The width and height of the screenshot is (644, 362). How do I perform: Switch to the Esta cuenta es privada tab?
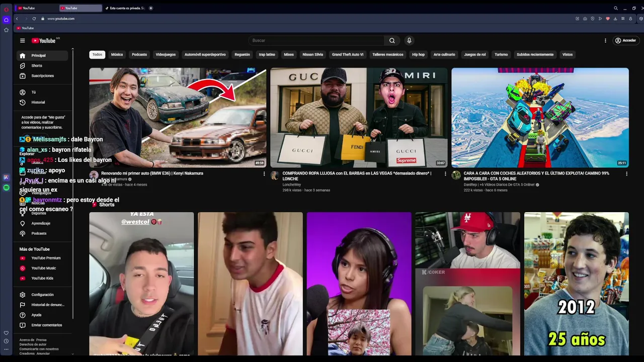coord(125,8)
